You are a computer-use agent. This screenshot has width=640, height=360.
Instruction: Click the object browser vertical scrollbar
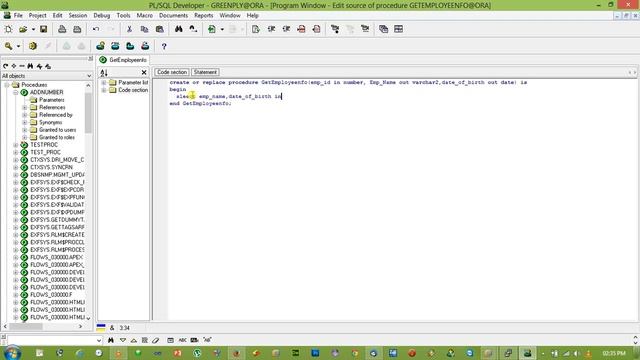[x=88, y=202]
